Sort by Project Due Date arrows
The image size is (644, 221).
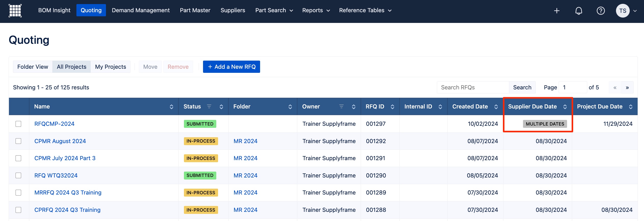coord(631,107)
